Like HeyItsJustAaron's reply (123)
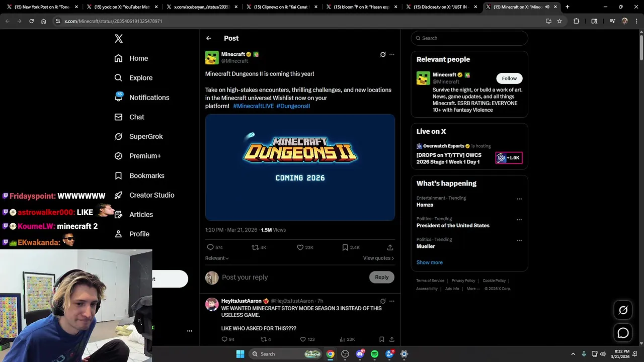644x362 pixels. [307, 339]
